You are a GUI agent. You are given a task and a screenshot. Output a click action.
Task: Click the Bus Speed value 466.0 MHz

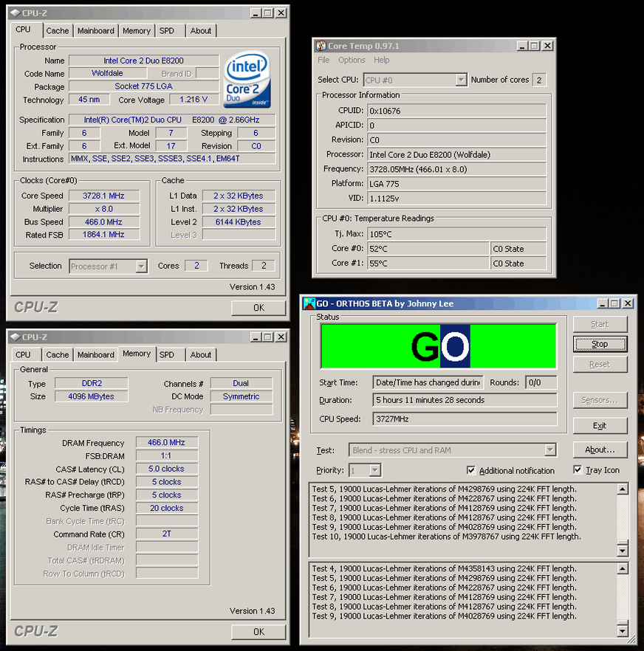pos(104,222)
